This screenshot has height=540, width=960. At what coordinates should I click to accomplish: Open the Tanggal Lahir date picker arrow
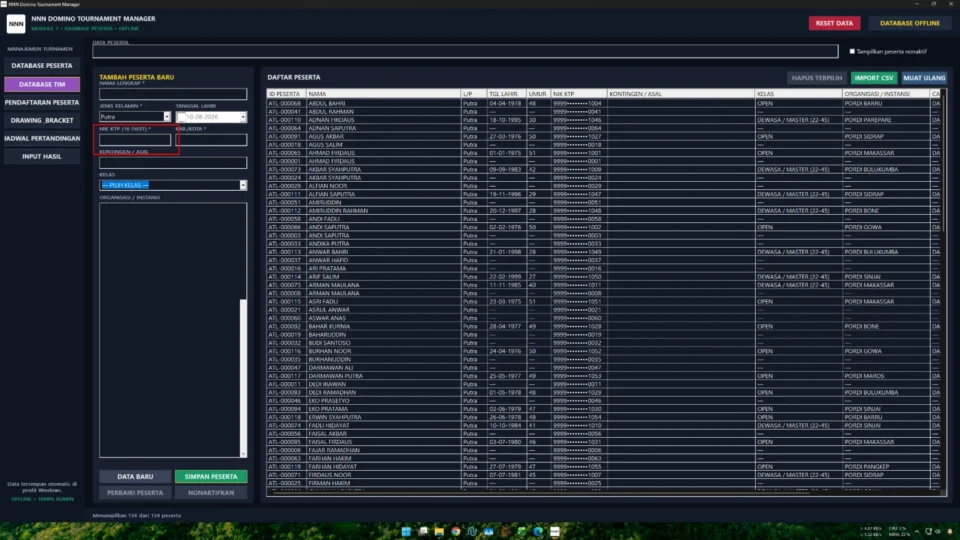243,117
